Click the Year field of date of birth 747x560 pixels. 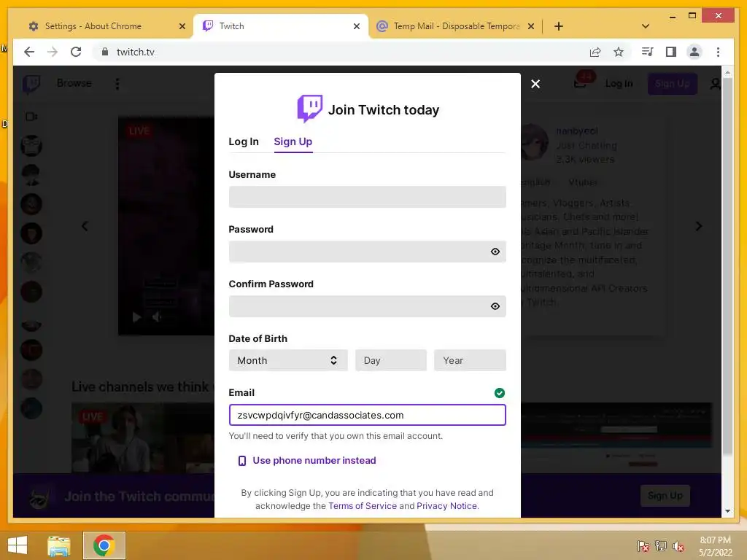pos(470,360)
